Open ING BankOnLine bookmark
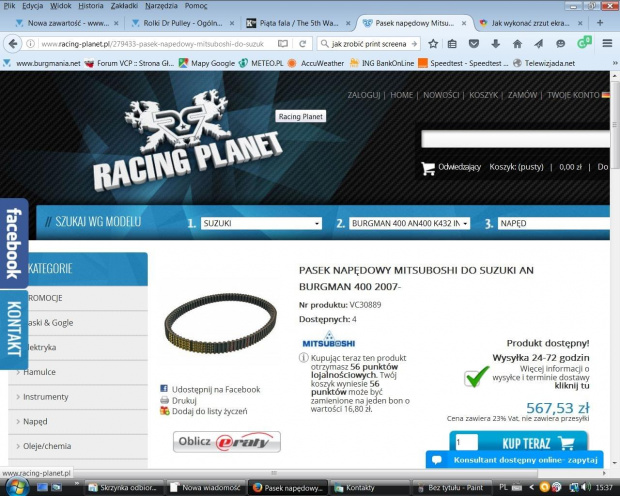The image size is (620, 496). tap(382, 63)
